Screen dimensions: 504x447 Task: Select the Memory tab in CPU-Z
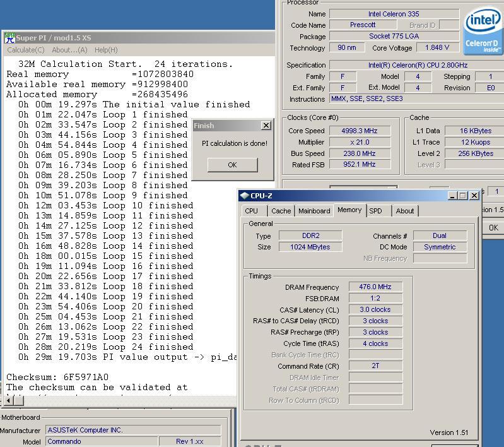click(x=349, y=210)
